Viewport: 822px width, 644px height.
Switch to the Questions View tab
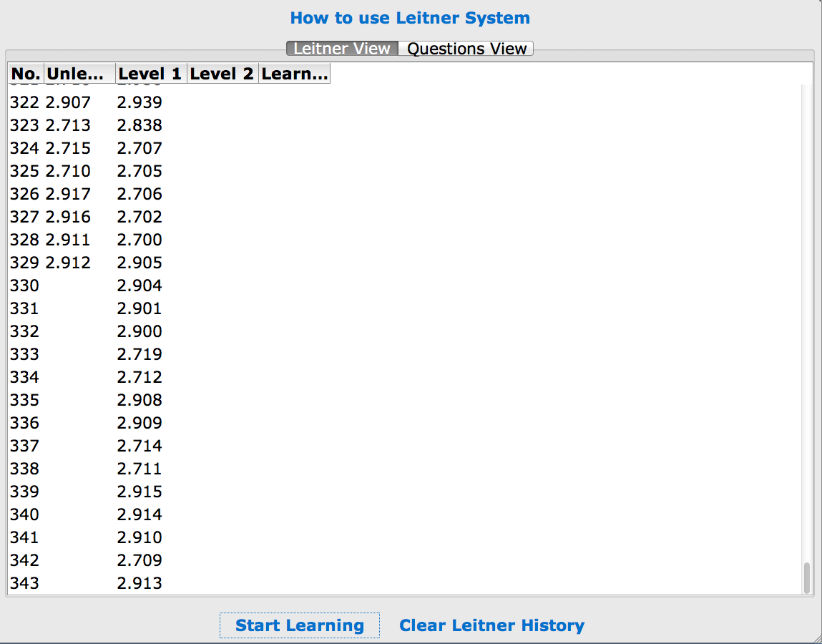466,48
